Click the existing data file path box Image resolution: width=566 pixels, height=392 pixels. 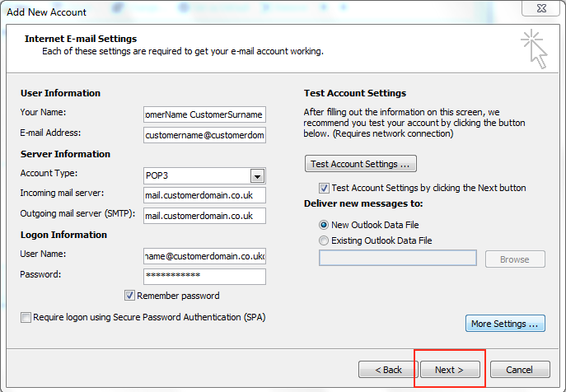pyautogui.click(x=397, y=259)
